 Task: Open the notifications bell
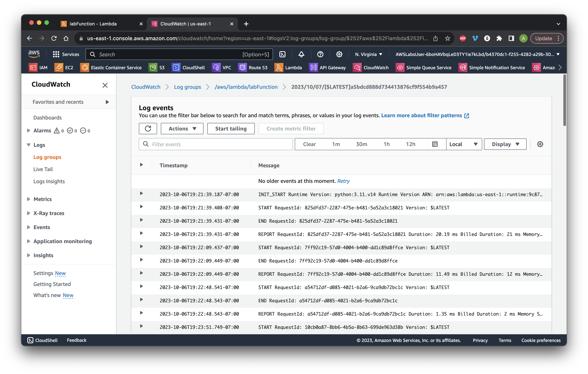click(301, 54)
